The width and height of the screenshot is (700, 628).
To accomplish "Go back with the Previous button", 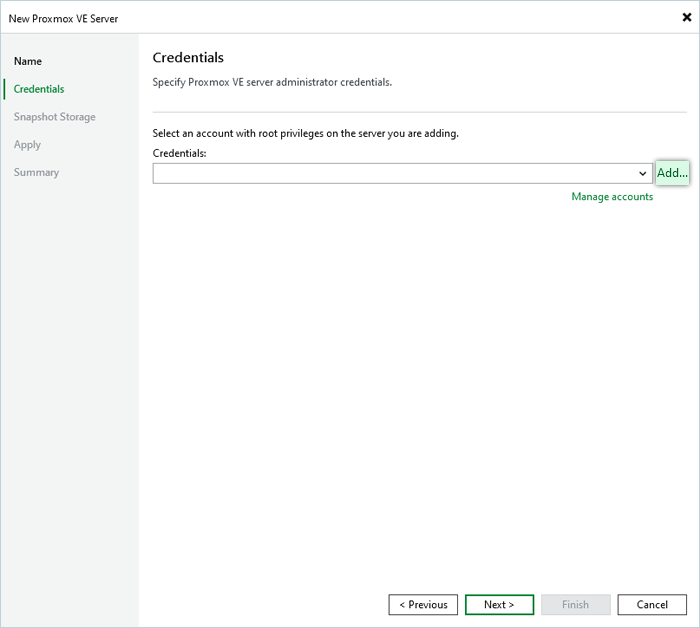I will [x=423, y=605].
